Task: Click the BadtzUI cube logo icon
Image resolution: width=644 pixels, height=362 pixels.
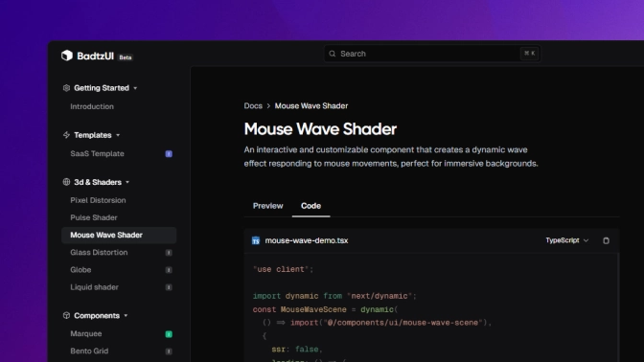Action: click(x=67, y=56)
